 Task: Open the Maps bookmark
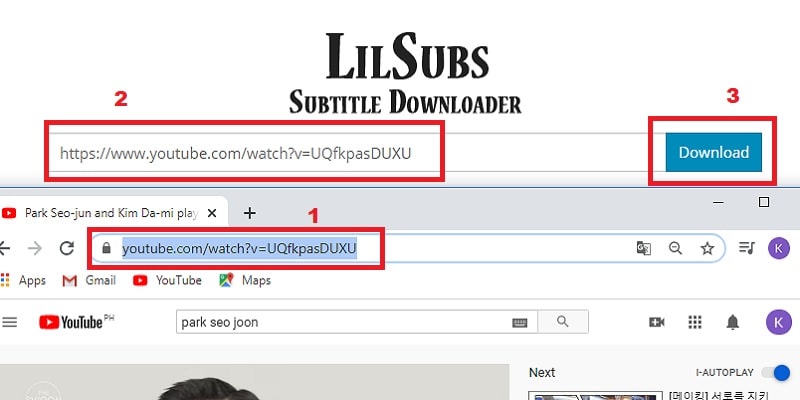(245, 280)
